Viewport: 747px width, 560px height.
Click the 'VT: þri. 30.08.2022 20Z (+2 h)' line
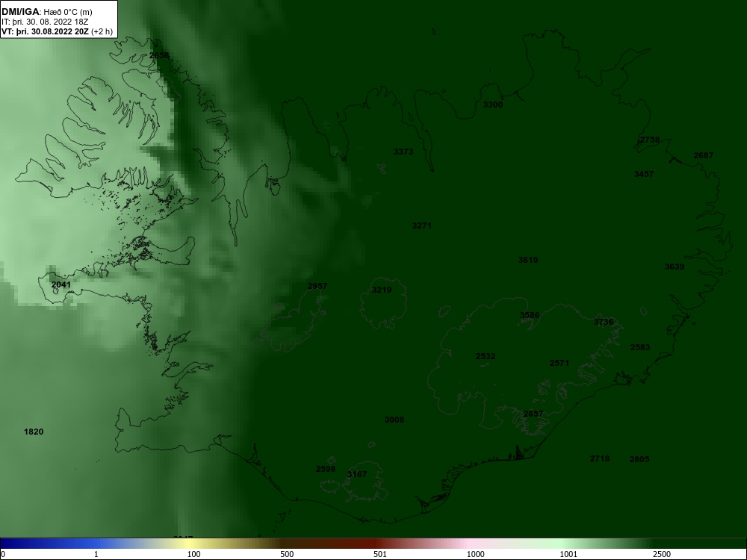click(x=58, y=32)
